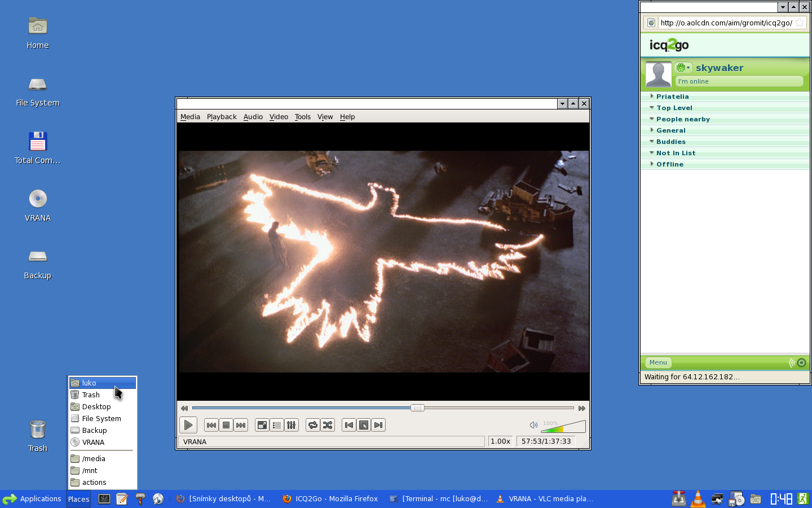Switch to Terminal mc taskbar window
The height and width of the screenshot is (508, 812).
click(x=439, y=499)
